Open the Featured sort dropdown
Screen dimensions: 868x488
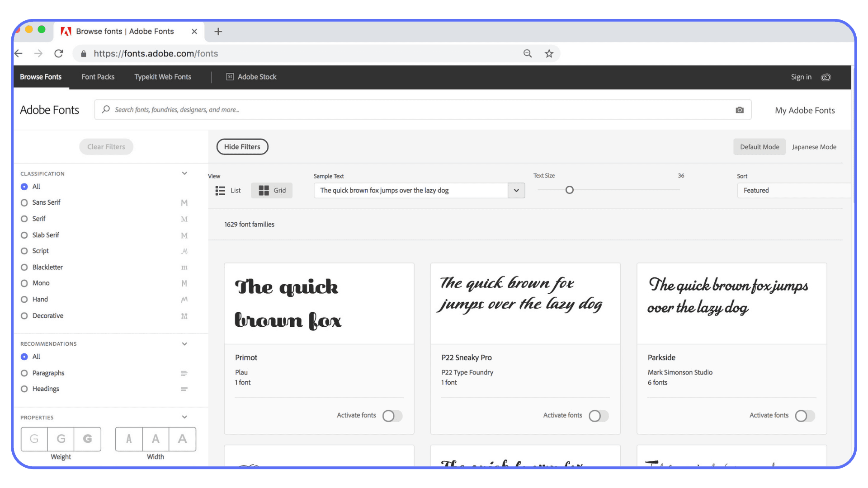(x=794, y=190)
